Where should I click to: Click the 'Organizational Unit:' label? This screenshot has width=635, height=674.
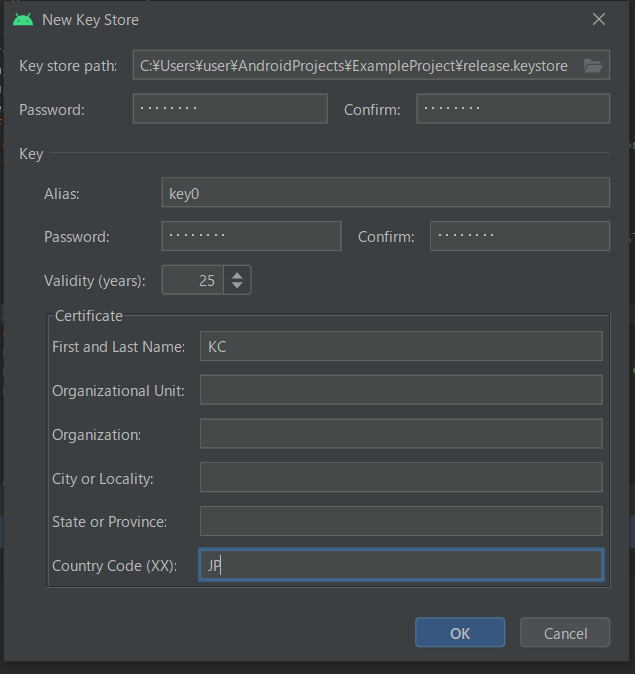(x=118, y=391)
